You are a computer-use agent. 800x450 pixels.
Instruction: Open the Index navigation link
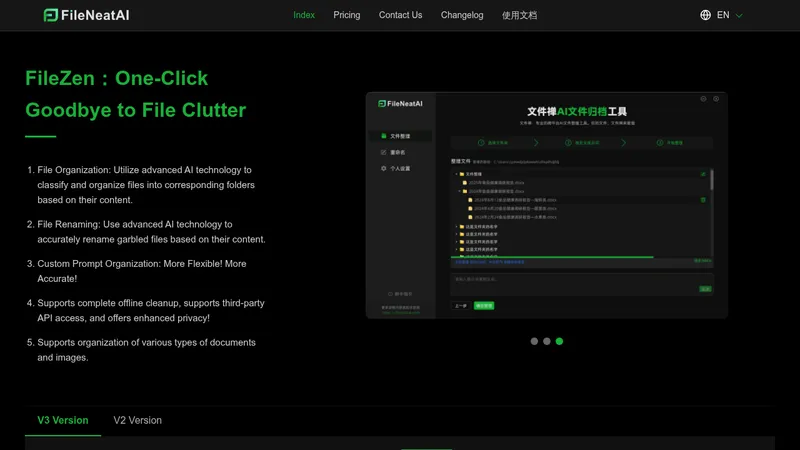304,15
